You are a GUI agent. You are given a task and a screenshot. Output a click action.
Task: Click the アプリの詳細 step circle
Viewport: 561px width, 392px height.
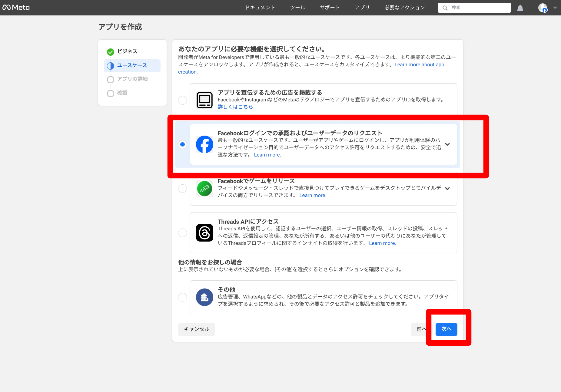[x=111, y=79]
